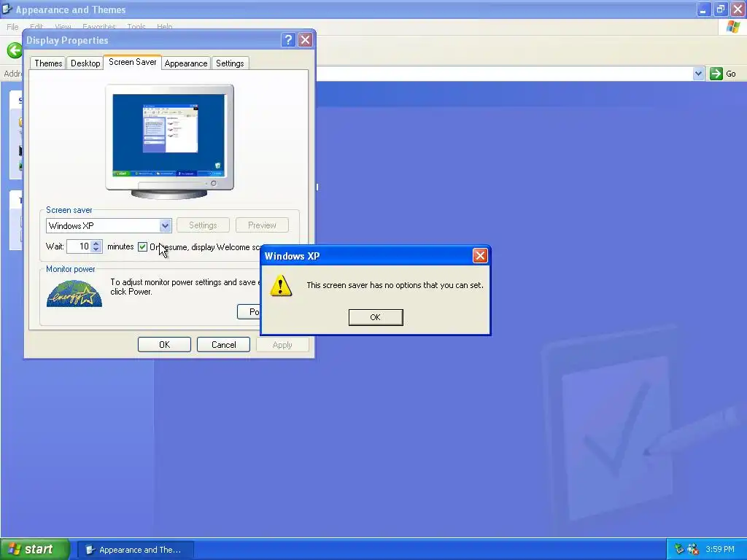The height and width of the screenshot is (560, 747).
Task: Click the Appearance and Themes title bar icon
Action: (x=7, y=9)
